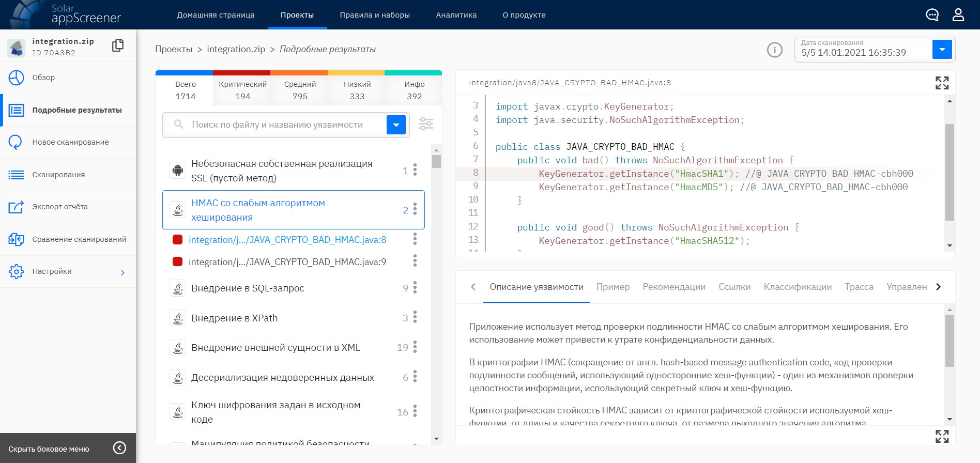
Task: Open the Export report page
Action: pyautogui.click(x=60, y=207)
